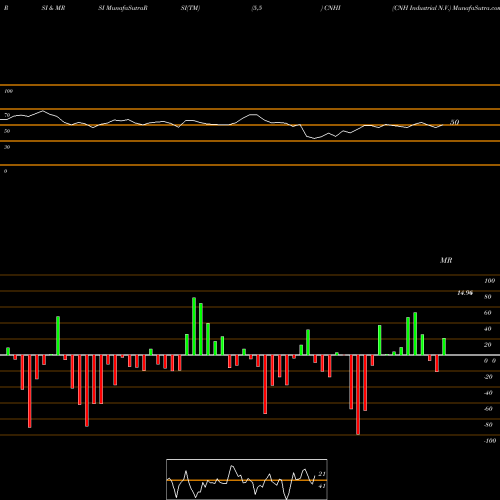Click the -20 label on MR axis
500x500 pixels.
coord(488,377)
